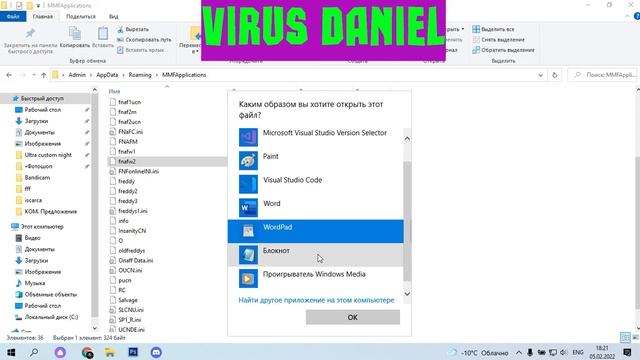Open the Windows Start menu
This screenshot has height=360, width=640.
[11, 352]
